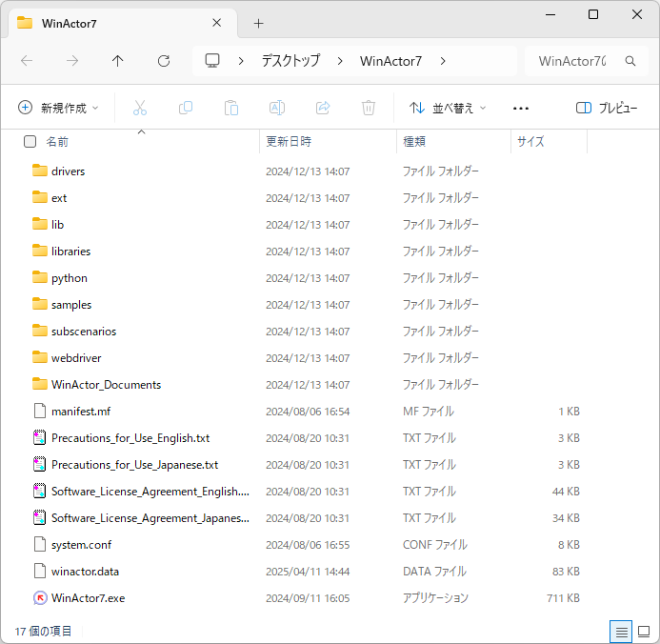Image resolution: width=660 pixels, height=644 pixels.
Task: Toggle the select-all checkbox beside 名前
Action: [x=30, y=141]
